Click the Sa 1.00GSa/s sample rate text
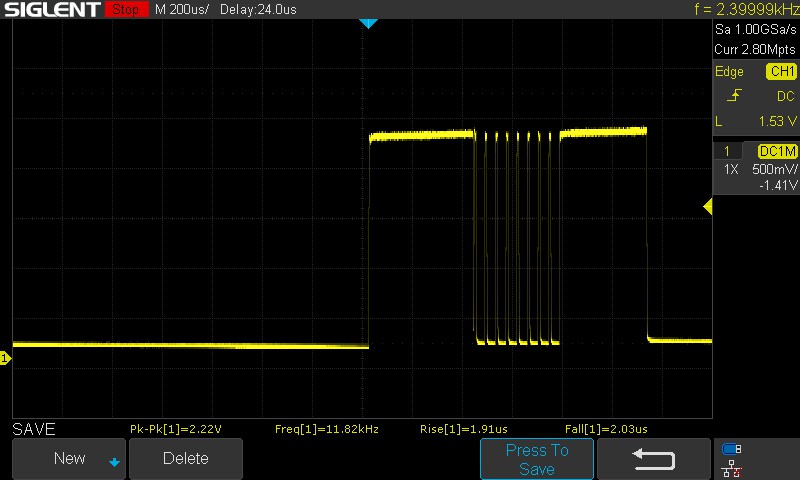The width and height of the screenshot is (800, 480). coord(755,30)
